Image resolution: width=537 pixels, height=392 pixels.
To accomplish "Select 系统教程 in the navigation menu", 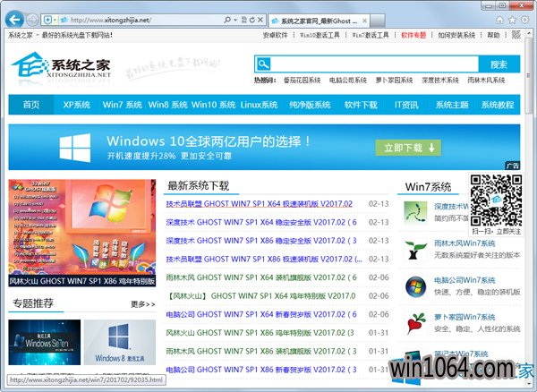I will click(498, 105).
